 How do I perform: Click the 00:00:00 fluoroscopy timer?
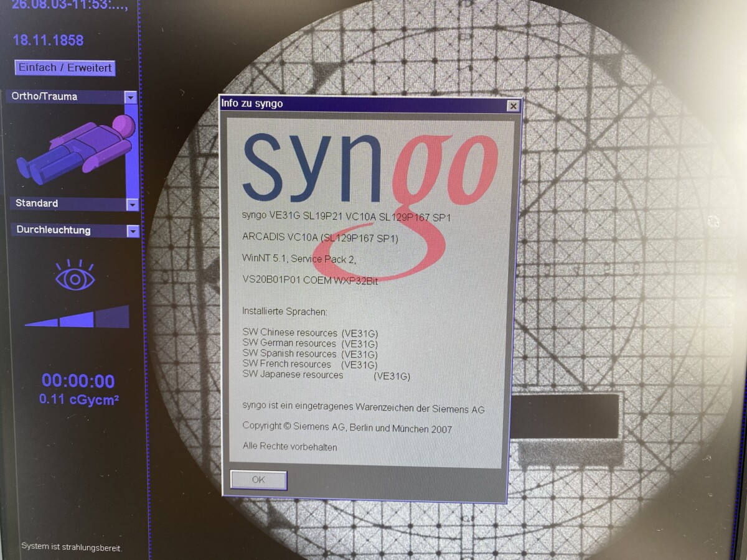pos(78,381)
